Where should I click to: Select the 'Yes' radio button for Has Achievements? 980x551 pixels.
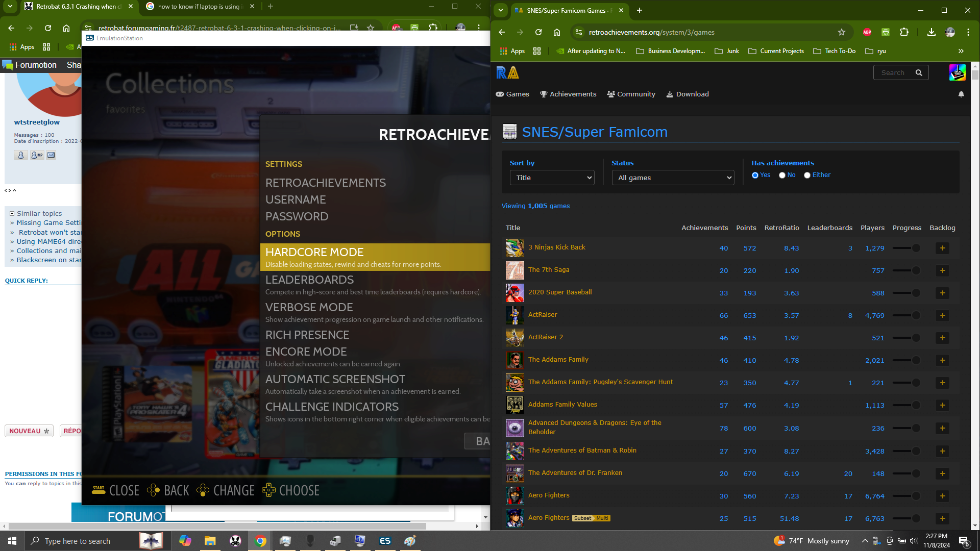(x=755, y=175)
